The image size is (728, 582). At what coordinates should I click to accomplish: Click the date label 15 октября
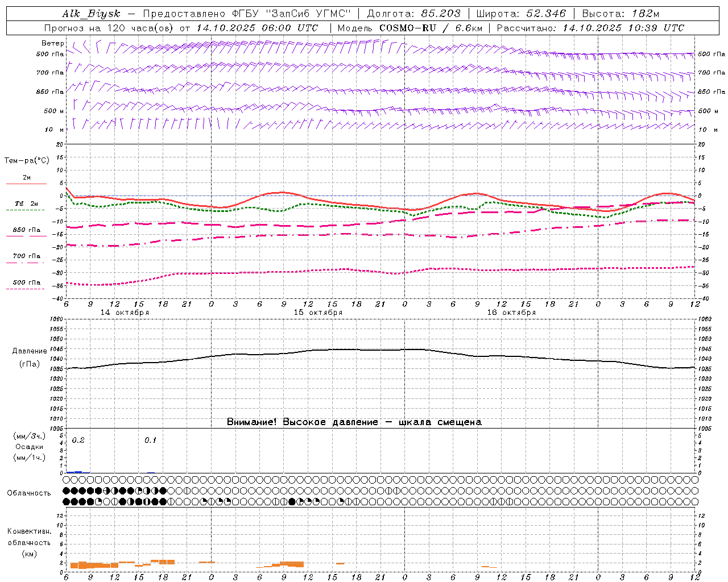tap(318, 313)
